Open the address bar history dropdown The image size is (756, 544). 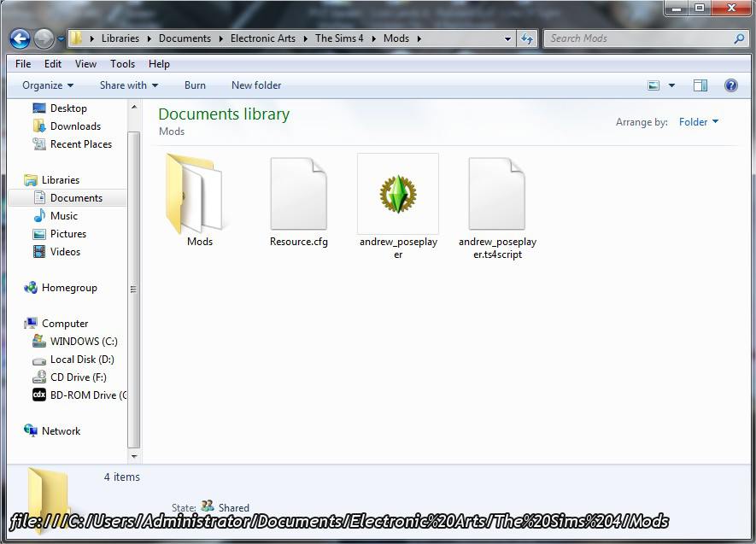tap(507, 38)
